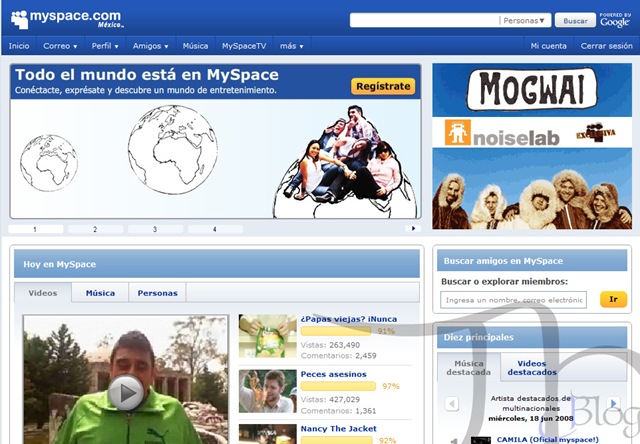Go to next featured artist arrow

point(613,404)
